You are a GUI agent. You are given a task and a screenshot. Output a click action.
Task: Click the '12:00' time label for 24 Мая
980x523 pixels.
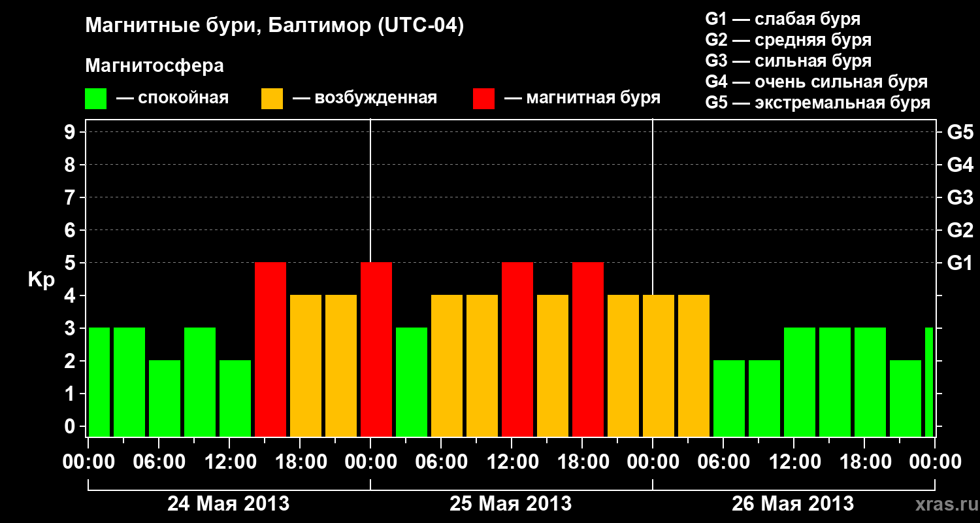point(229,462)
